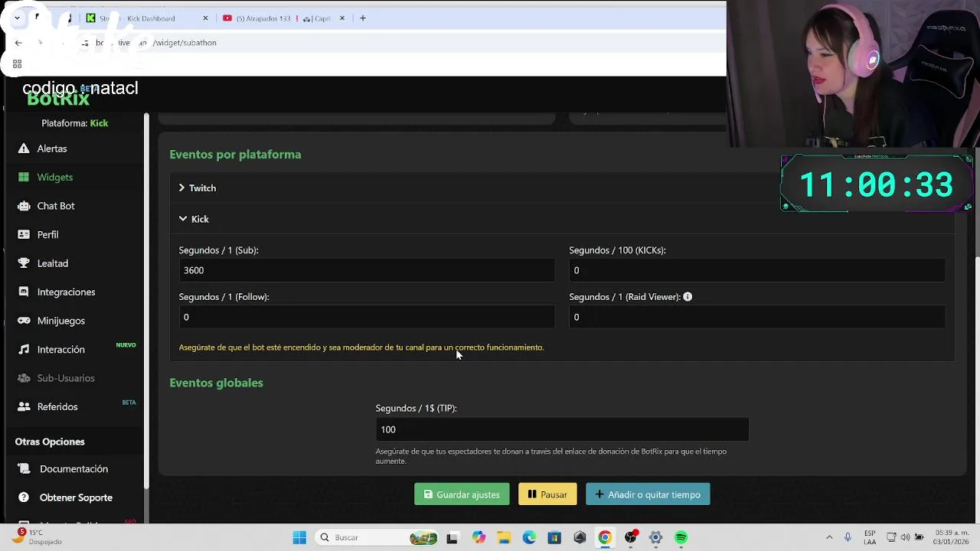Focus the Segundos per Sub field
Viewport: 980px width, 551px height.
point(366,270)
